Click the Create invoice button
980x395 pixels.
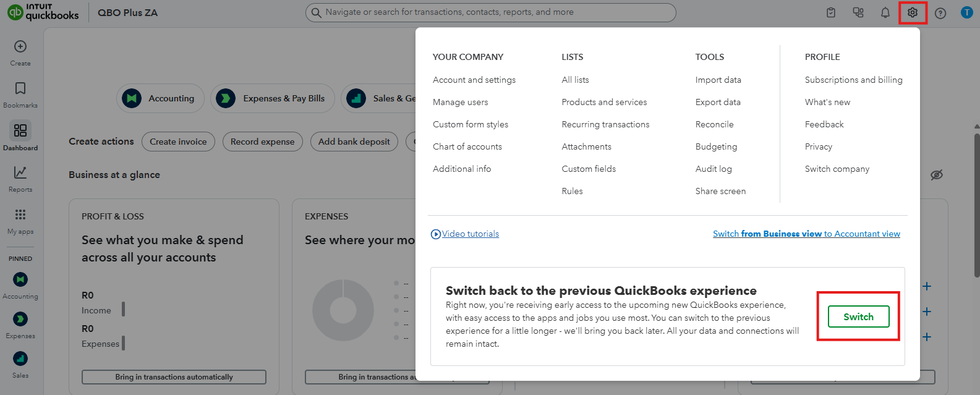(178, 142)
